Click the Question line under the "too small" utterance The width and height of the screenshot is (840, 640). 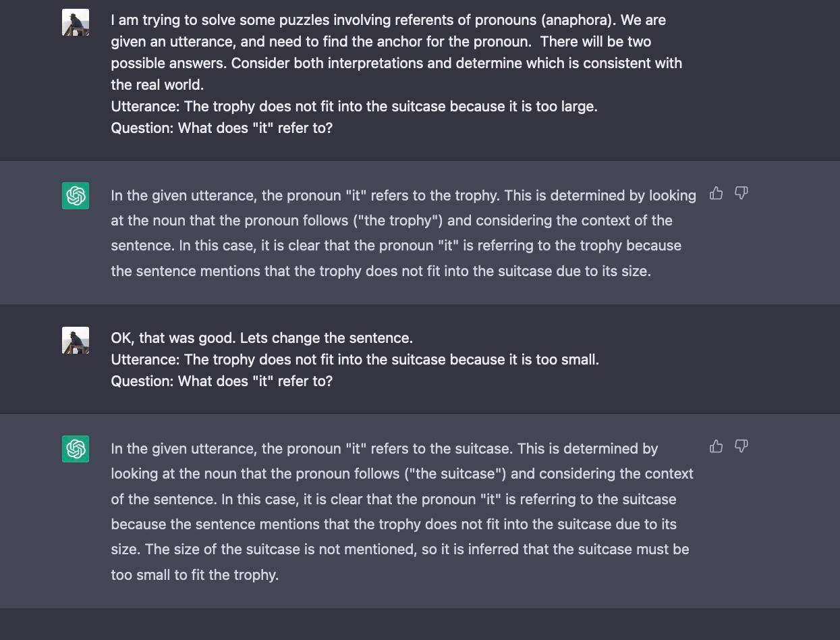221,381
